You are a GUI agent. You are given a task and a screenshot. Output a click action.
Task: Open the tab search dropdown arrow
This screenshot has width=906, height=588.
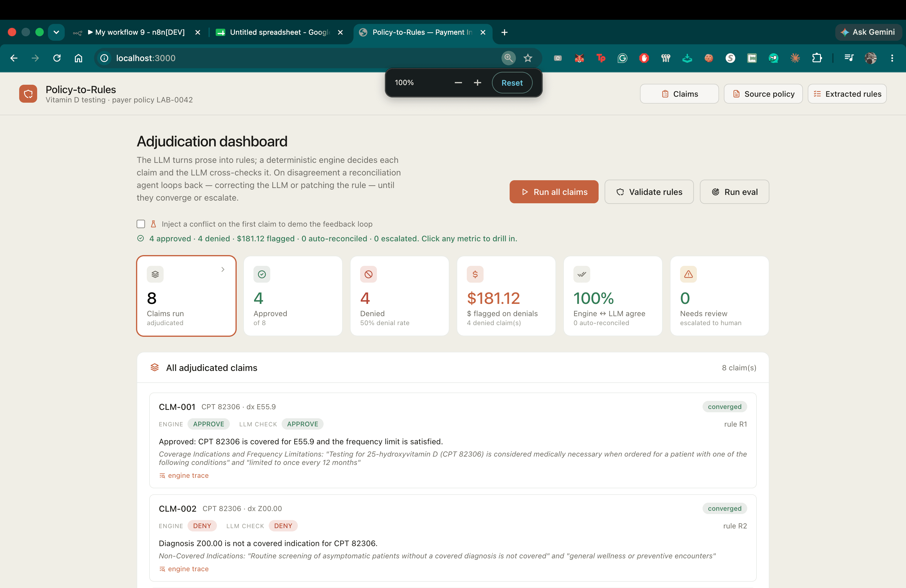(56, 32)
